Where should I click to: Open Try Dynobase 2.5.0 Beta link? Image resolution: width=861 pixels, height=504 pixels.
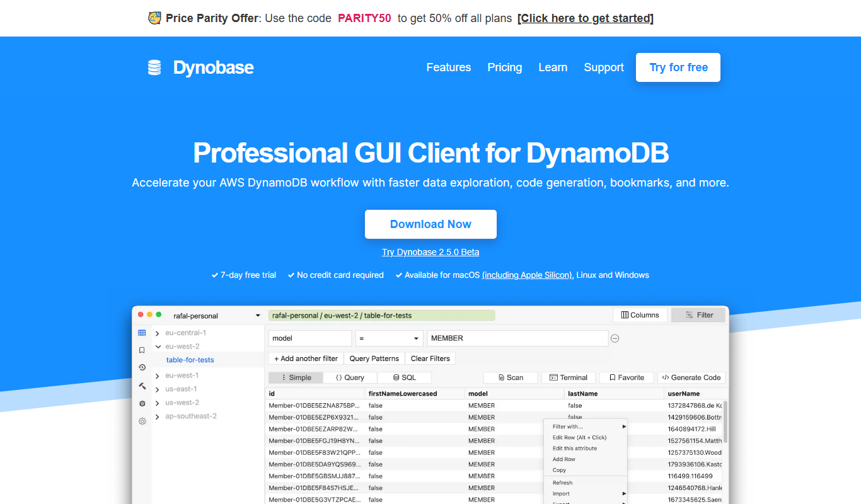(x=430, y=252)
